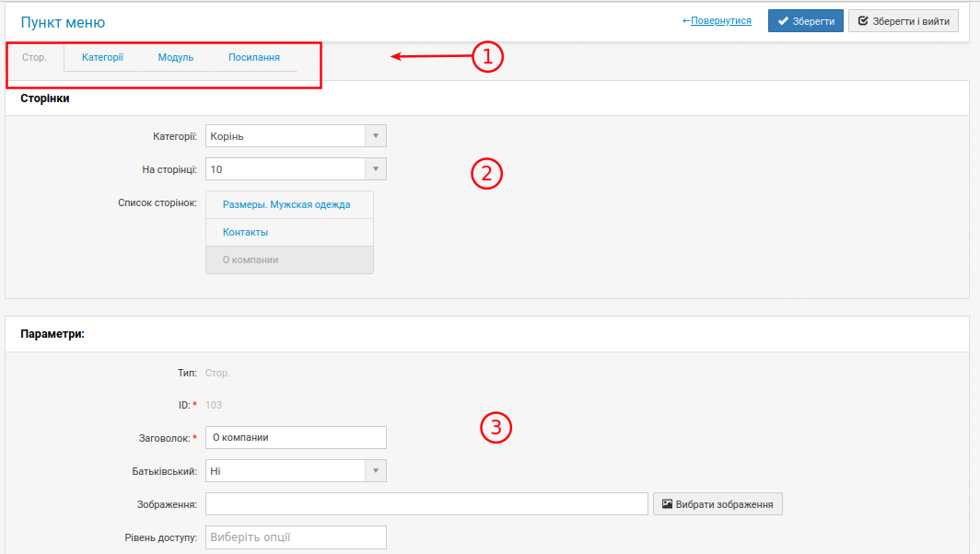Click the Зберегти save button
Screen dimensions: 980x554
point(806,20)
